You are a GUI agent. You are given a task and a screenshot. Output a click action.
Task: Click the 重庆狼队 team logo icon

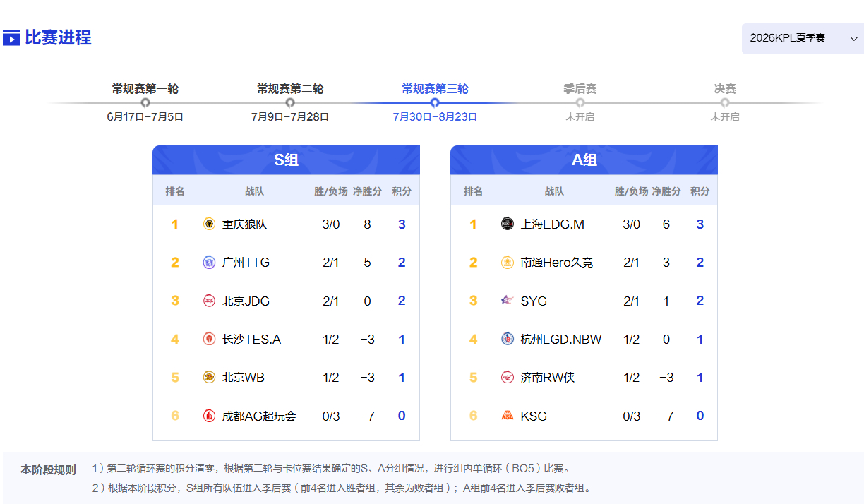(209, 224)
